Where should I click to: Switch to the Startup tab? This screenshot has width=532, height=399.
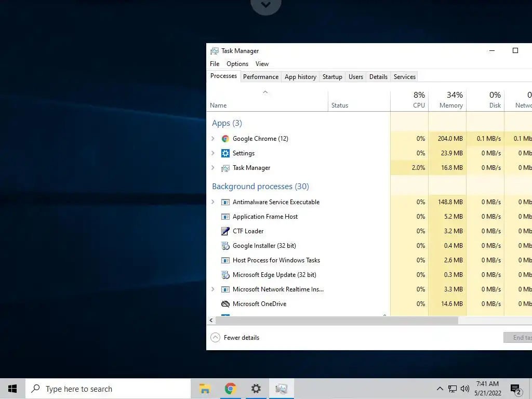coord(332,77)
